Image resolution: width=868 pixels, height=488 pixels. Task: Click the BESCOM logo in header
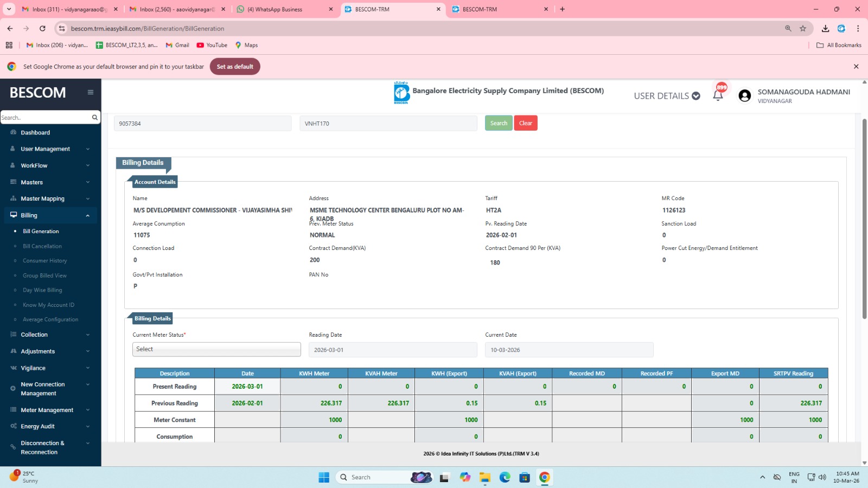point(401,93)
